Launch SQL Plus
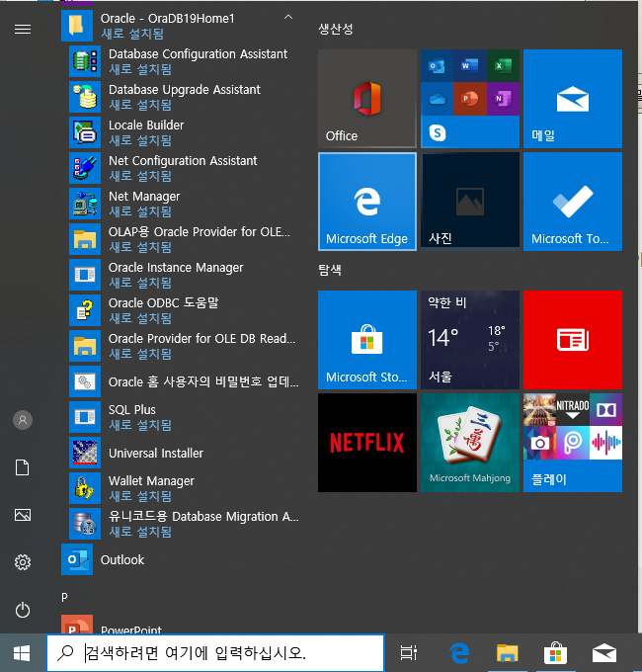This screenshot has width=642, height=672. pos(184,417)
